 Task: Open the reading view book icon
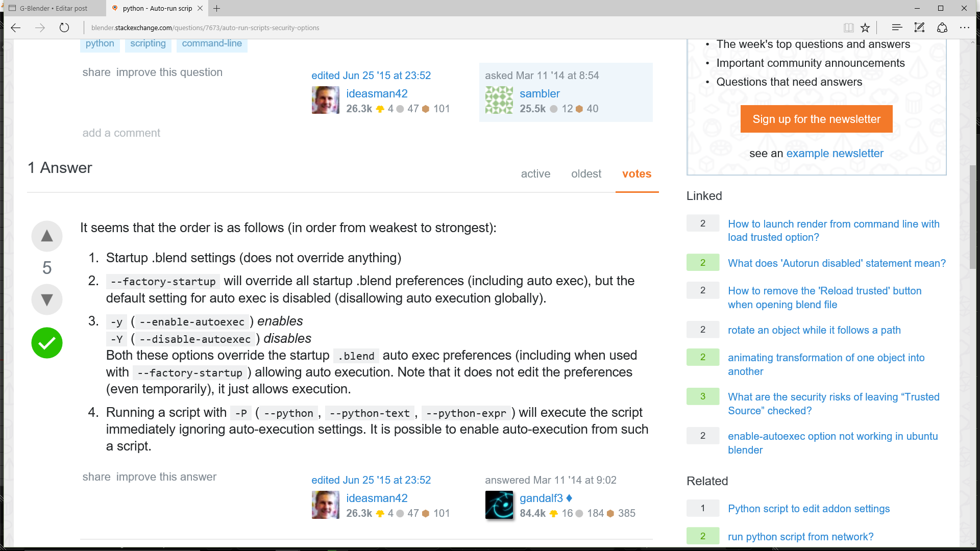tap(848, 28)
